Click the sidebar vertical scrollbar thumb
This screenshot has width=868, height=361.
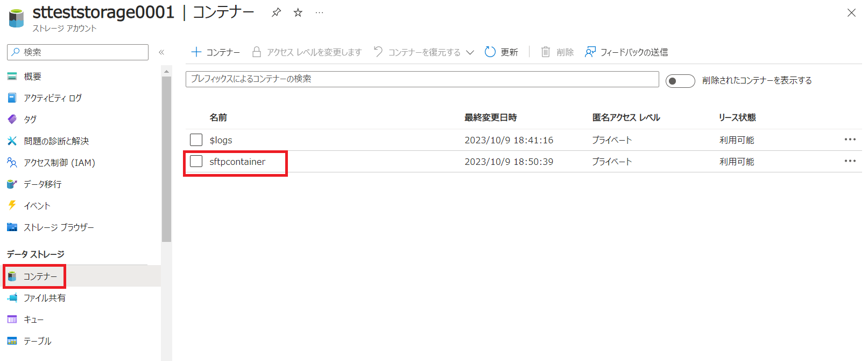coord(166,159)
